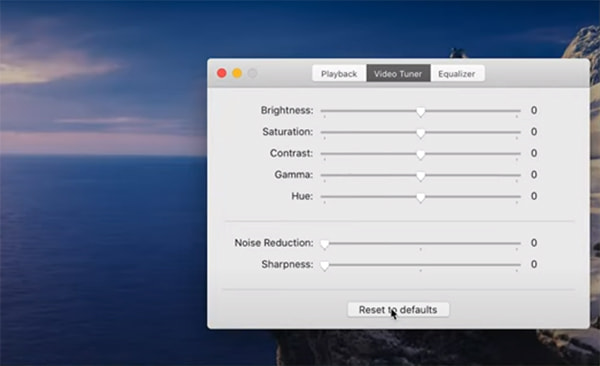The width and height of the screenshot is (600, 366).
Task: Click the Noise Reduction slider handle
Action: click(x=324, y=244)
